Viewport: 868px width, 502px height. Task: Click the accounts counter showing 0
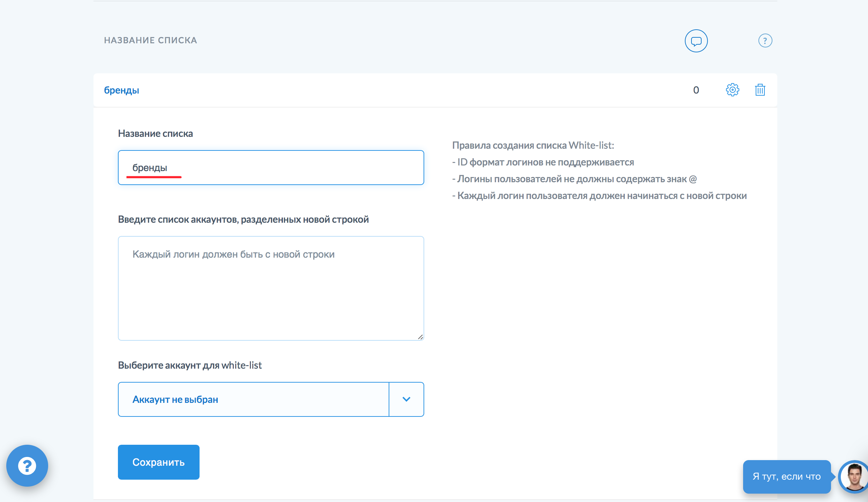point(696,90)
